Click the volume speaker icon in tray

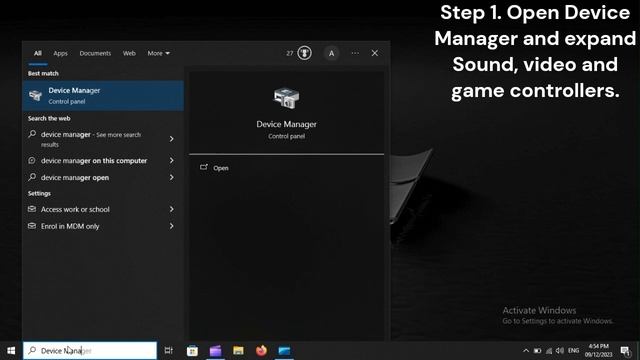click(x=560, y=351)
